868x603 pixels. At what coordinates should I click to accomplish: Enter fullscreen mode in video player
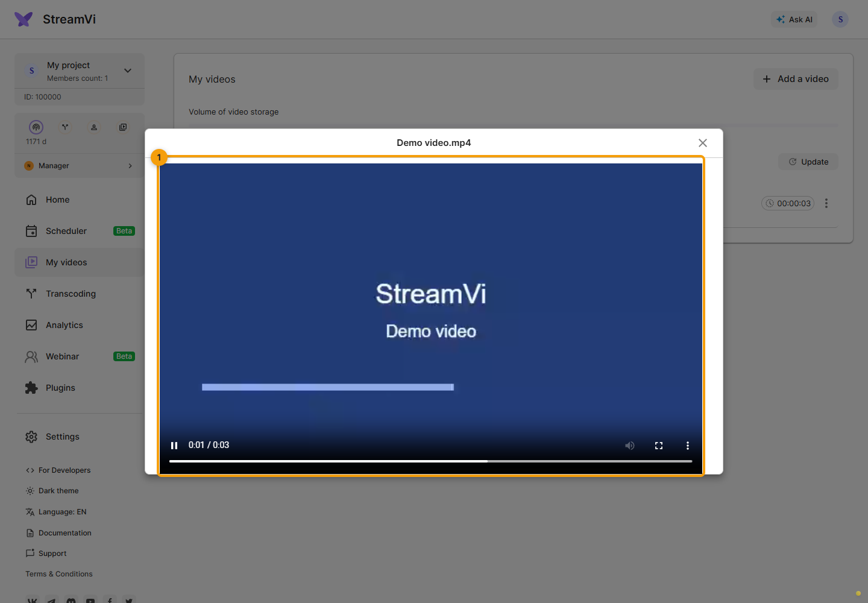point(659,446)
